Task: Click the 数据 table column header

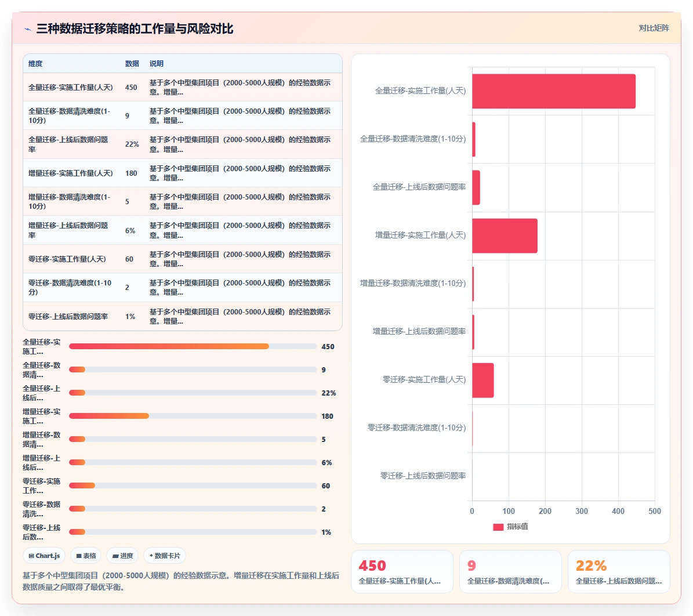Action: tap(132, 64)
